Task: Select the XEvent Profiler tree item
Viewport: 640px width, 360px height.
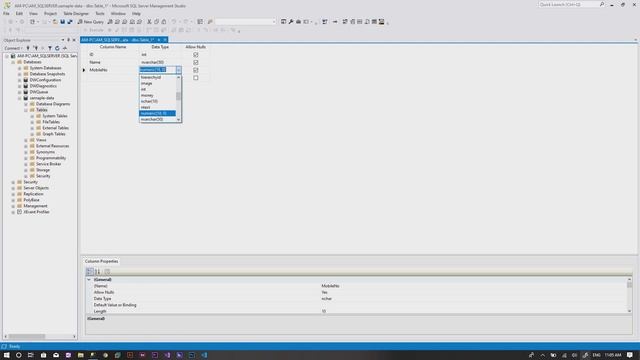Action: 36,212
